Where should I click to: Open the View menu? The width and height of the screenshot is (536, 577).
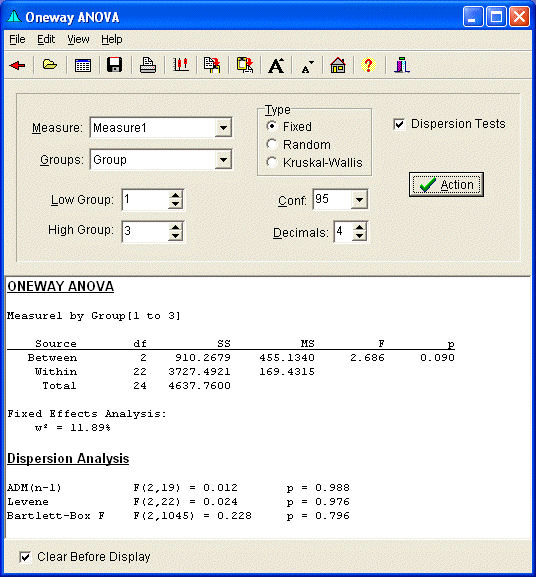78,39
